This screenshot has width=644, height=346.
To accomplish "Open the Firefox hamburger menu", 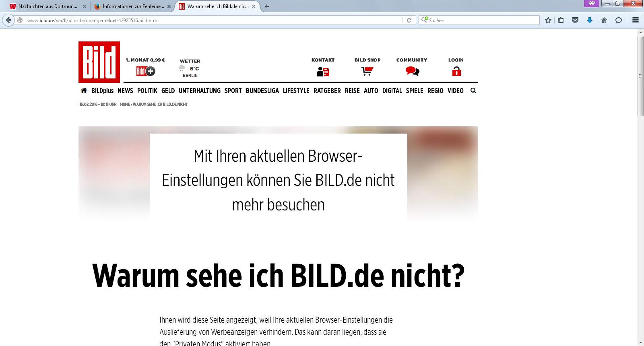I will pyautogui.click(x=636, y=20).
